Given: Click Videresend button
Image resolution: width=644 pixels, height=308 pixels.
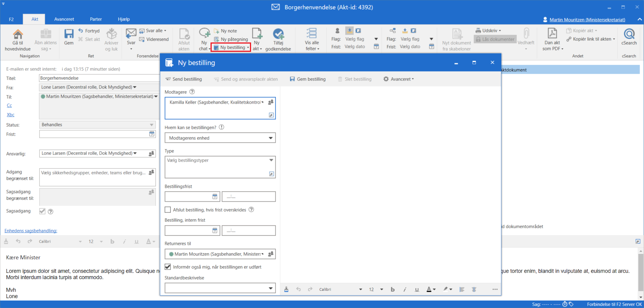Looking at the screenshot, I should 154,39.
